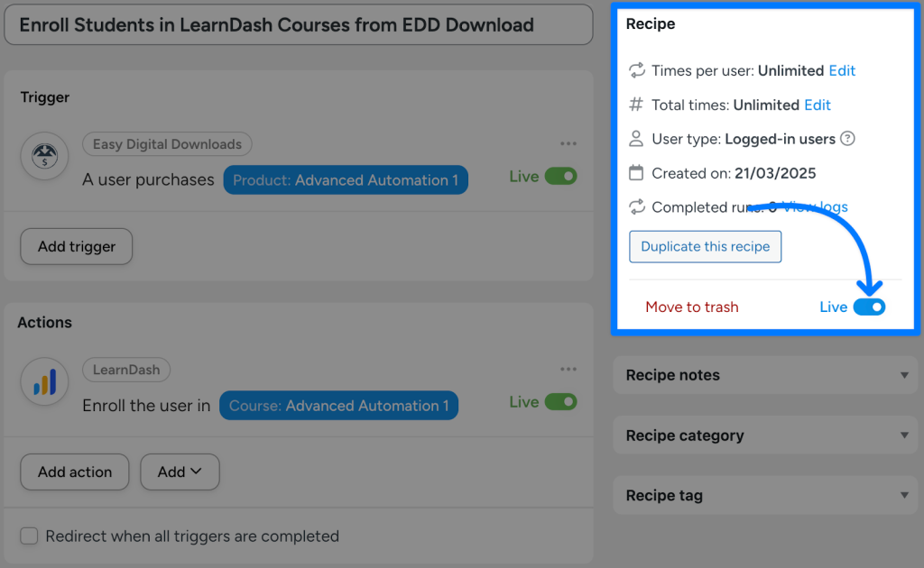This screenshot has height=568, width=924.
Task: Click the Total times hash icon
Action: [637, 105]
